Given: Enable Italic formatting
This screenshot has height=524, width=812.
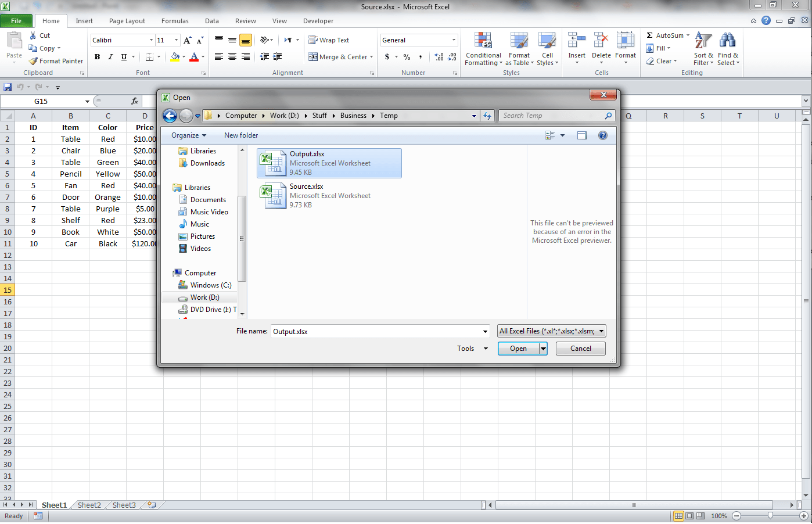Looking at the screenshot, I should click(x=110, y=57).
